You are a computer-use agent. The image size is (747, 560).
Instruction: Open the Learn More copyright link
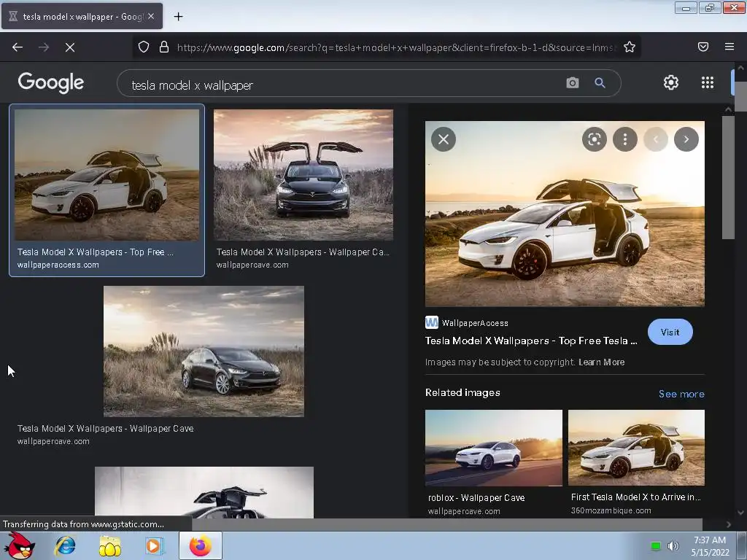601,362
